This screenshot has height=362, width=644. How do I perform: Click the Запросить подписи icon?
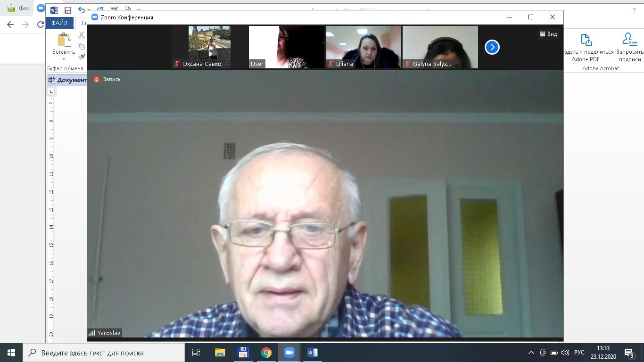[x=629, y=40]
